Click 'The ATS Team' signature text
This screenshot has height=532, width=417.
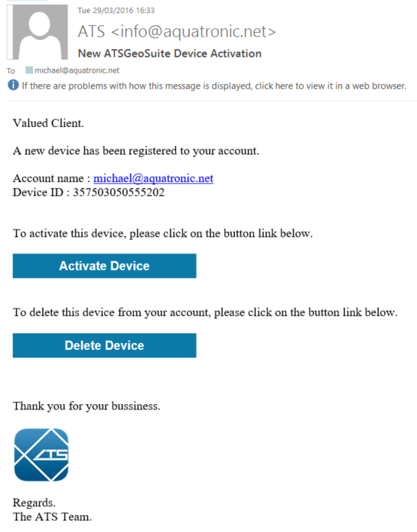tap(52, 517)
